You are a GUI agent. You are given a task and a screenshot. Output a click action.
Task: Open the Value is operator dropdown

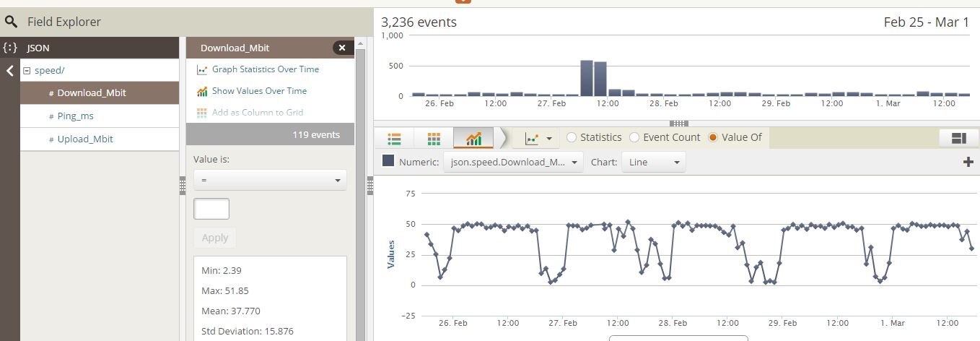pos(270,180)
